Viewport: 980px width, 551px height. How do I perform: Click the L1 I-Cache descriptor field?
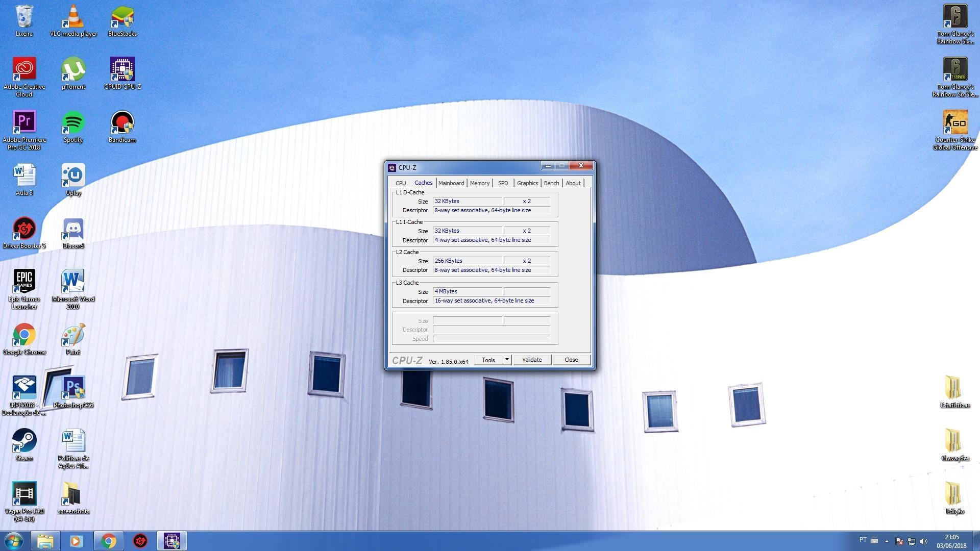(492, 240)
